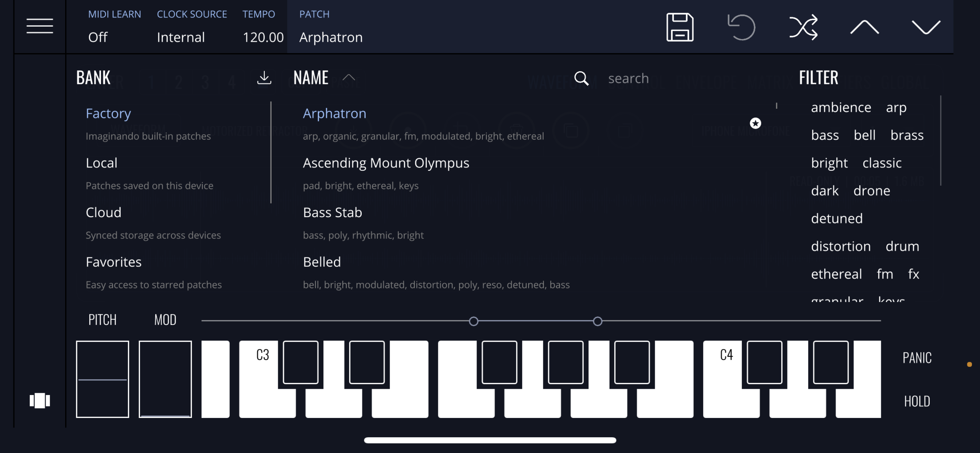Click the mod wheel strip

click(x=165, y=379)
